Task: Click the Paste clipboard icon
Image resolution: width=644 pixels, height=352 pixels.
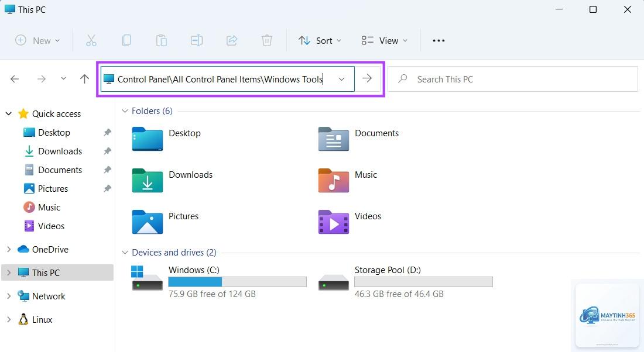Action: 162,40
